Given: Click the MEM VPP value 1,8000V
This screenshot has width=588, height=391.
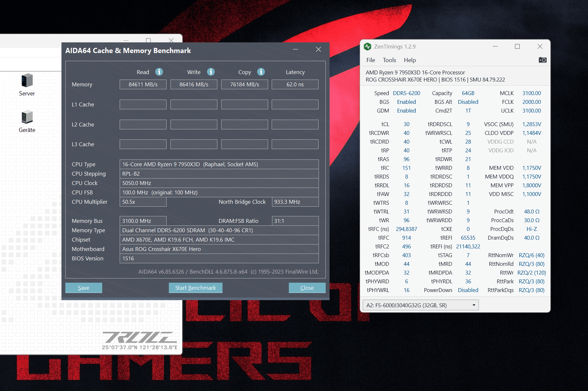Looking at the screenshot, I should [x=532, y=185].
